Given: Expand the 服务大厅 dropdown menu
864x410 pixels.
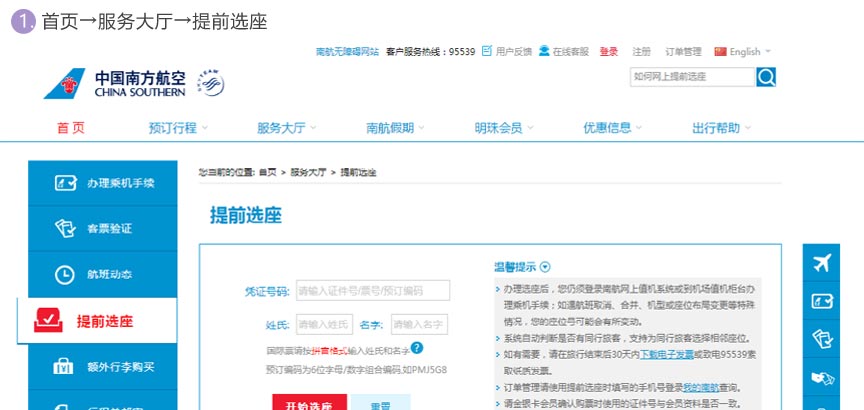Looking at the screenshot, I should point(287,128).
